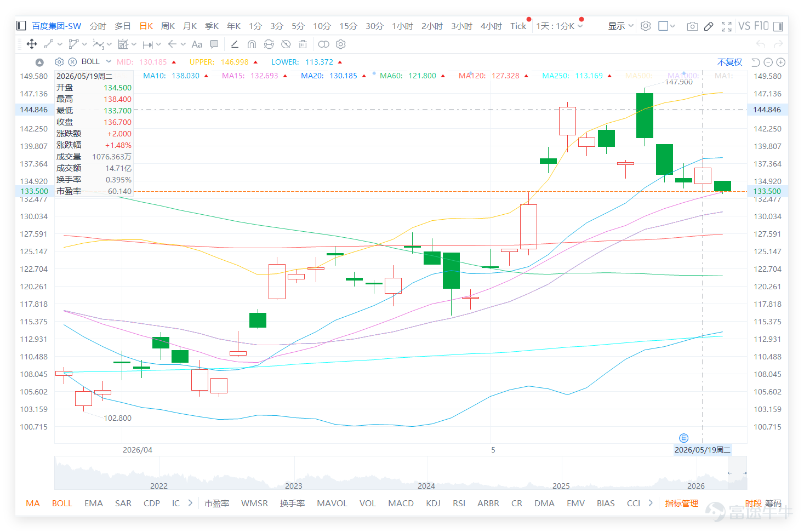The width and height of the screenshot is (804, 532).
Task: Open the 1天:1分K period dropdown
Action: coord(560,26)
